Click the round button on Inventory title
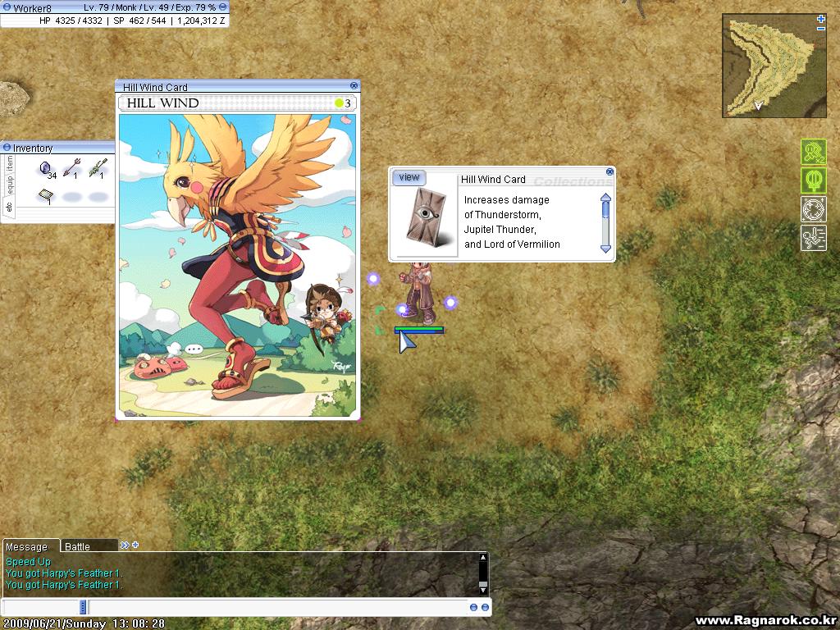Viewport: 840px width, 630px height. point(7,148)
